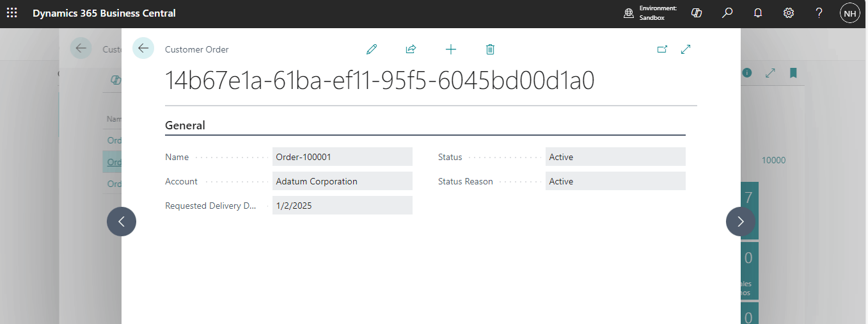Open the app launcher waffle menu
Screen dimensions: 868x324
[x=12, y=13]
